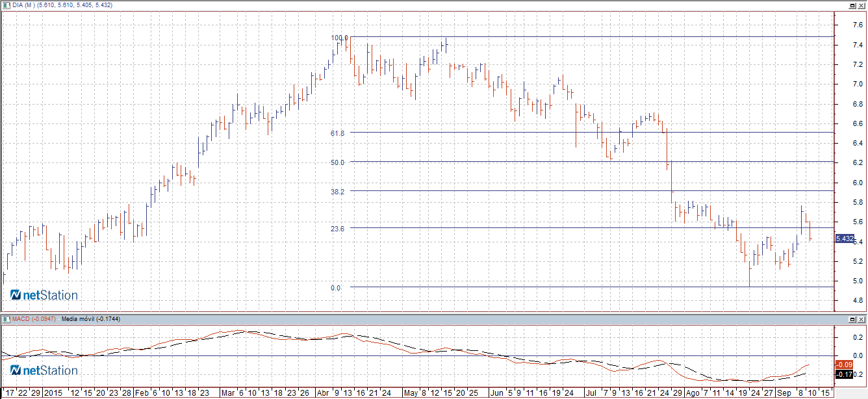The height and width of the screenshot is (399, 868).
Task: Click the MACD panel icon
Action: pos(5,319)
